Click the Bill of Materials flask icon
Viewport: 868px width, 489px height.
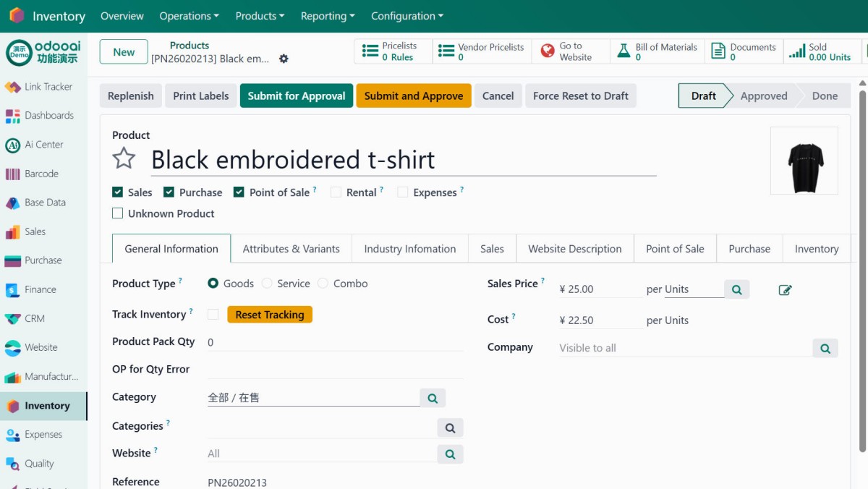point(624,51)
